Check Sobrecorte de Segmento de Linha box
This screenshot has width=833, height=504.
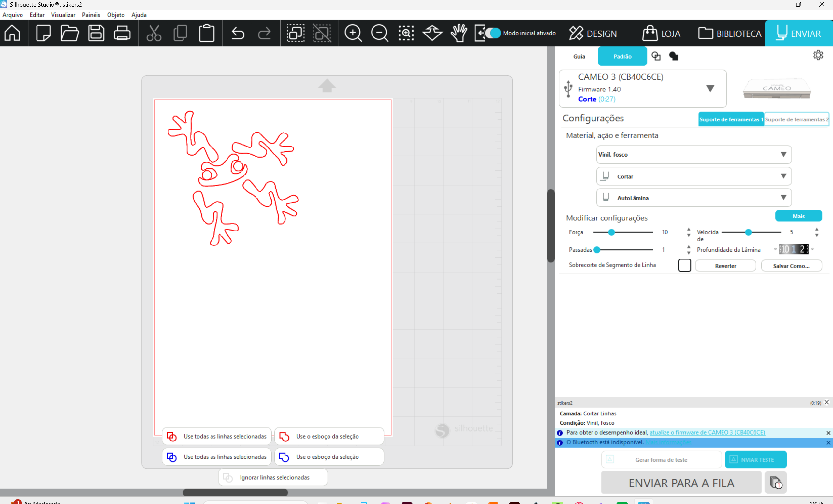[x=684, y=265]
